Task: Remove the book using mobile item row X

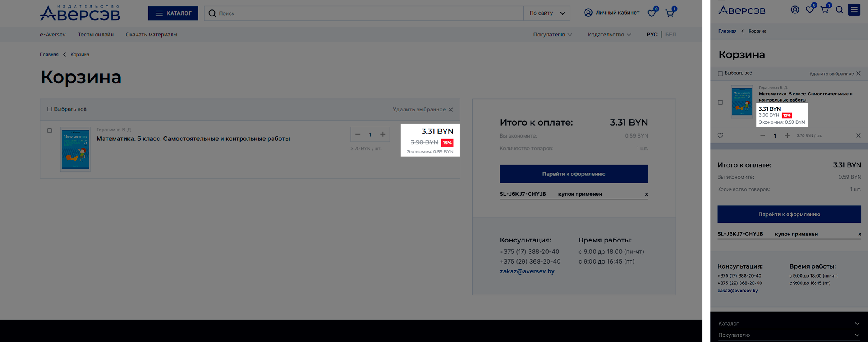Action: click(x=858, y=135)
